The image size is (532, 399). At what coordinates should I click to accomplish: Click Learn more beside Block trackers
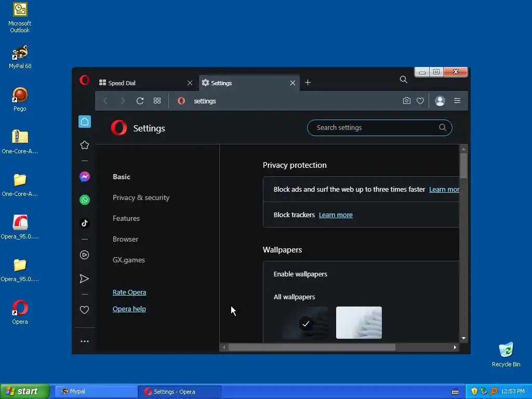coord(336,215)
